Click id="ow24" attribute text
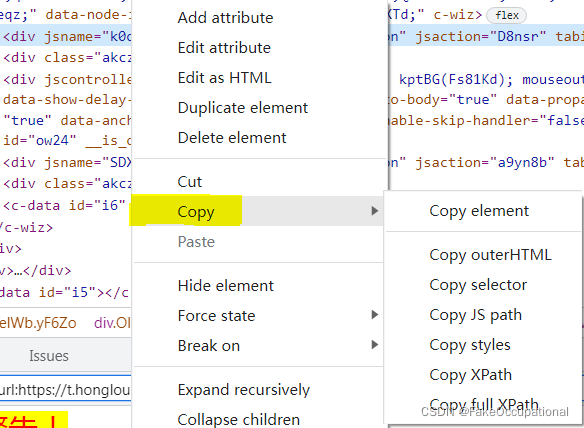The image size is (584, 428). [x=40, y=140]
